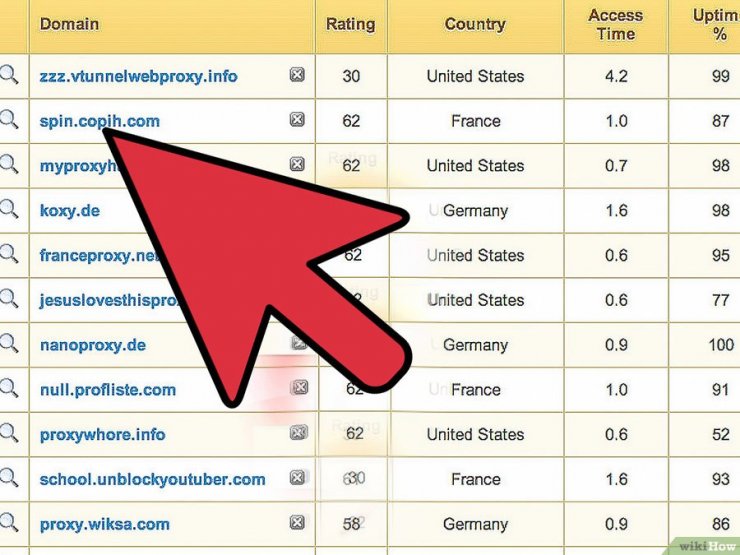Screen dimensions: 740x555
Task: Sort table by Access Time header
Action: [616, 25]
